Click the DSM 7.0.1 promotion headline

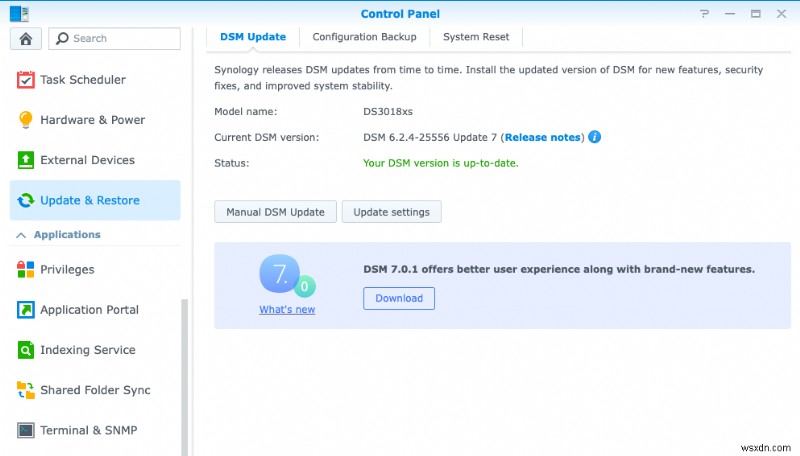pyautogui.click(x=559, y=269)
